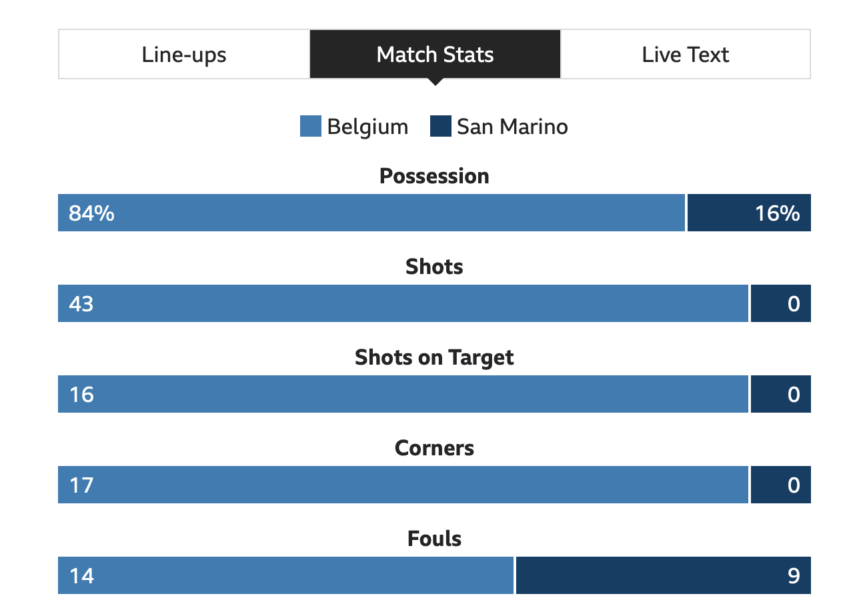Open the Line-ups tab

(x=184, y=54)
